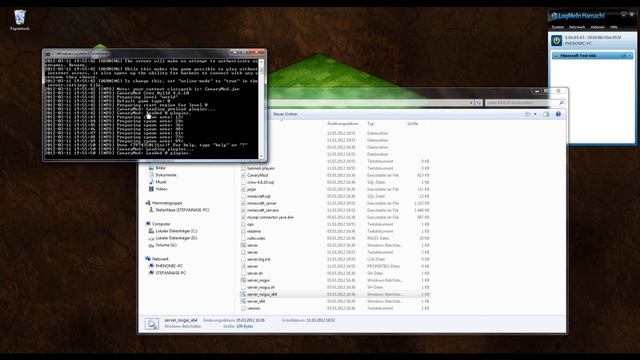This screenshot has height=360, width=640.
Task: Click the Hamachi IP address text
Action: pyautogui.click(x=593, y=37)
